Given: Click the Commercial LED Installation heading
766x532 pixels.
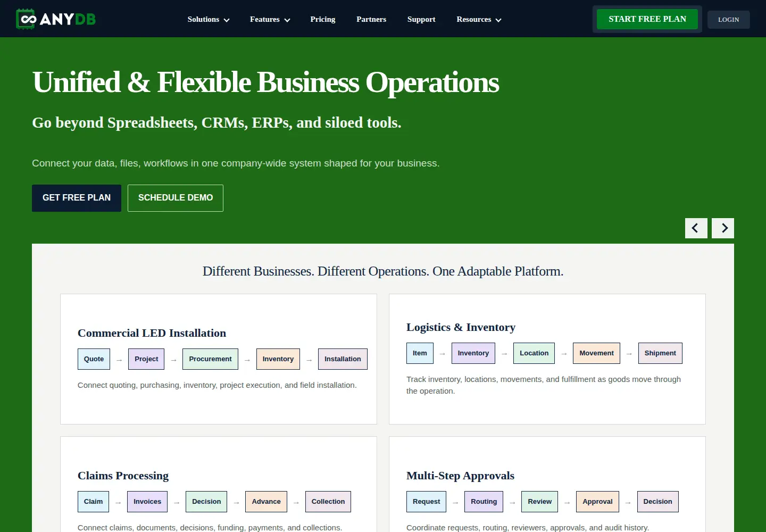Looking at the screenshot, I should [x=152, y=333].
